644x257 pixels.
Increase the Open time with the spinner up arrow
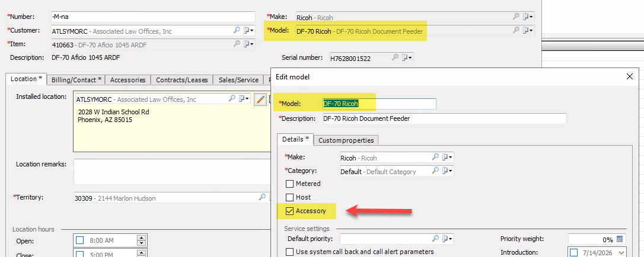pos(141,237)
